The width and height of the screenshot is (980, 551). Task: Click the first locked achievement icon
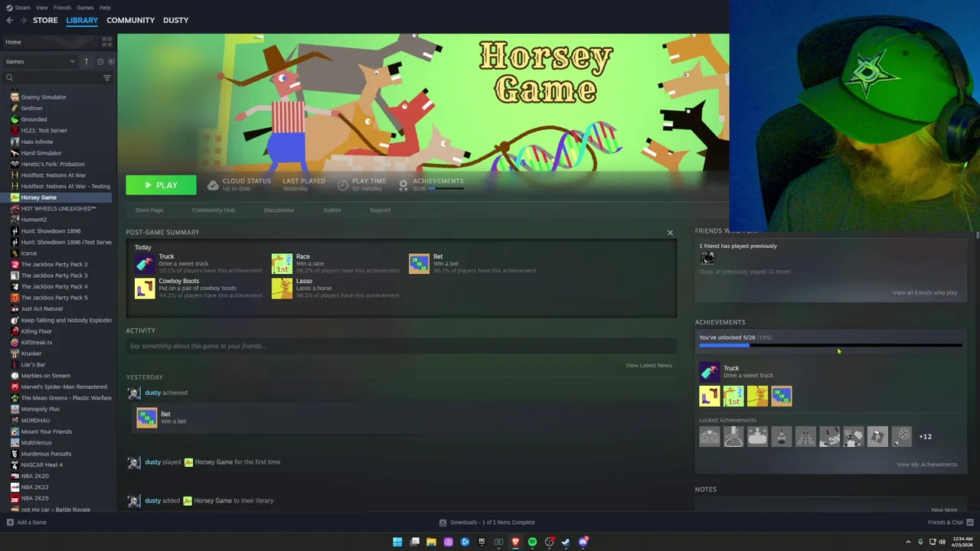click(710, 436)
